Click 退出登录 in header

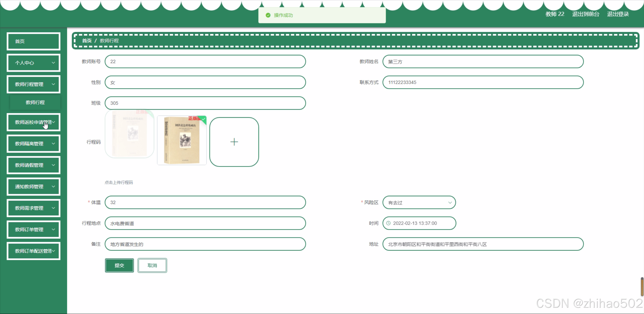(618, 14)
